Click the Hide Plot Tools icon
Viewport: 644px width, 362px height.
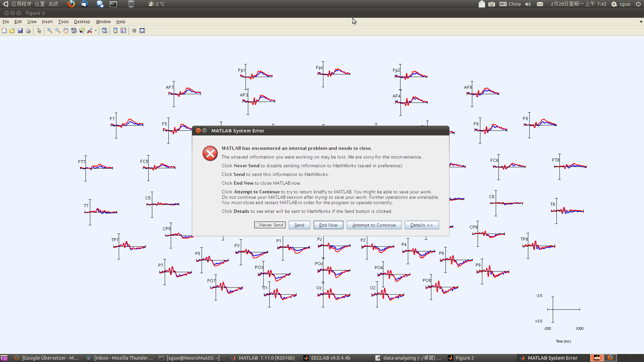134,31
